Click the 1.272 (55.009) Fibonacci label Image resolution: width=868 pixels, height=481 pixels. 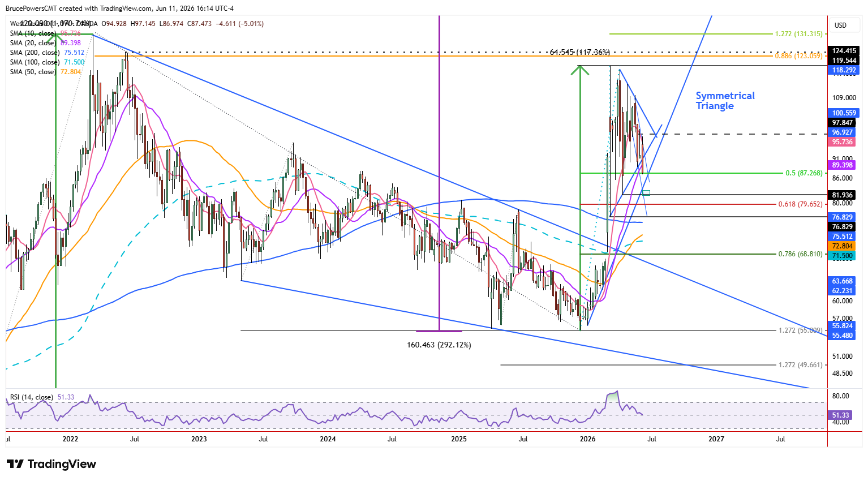click(x=801, y=330)
